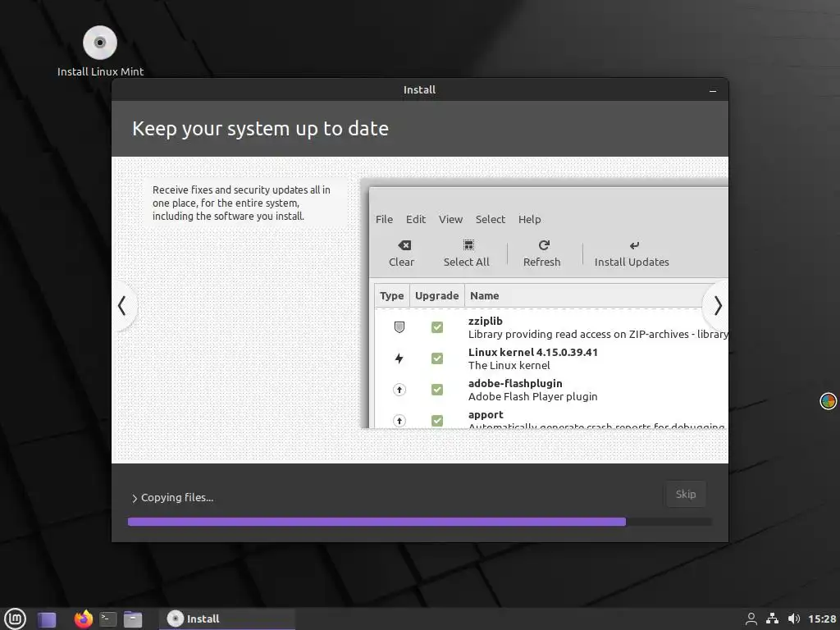Go to the previous slide with left chevron
This screenshot has width=840, height=630.
[123, 305]
